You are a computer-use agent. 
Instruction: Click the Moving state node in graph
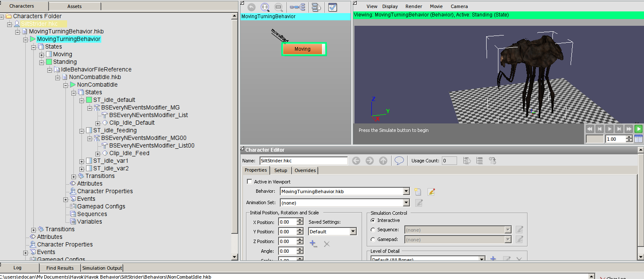[x=303, y=49]
